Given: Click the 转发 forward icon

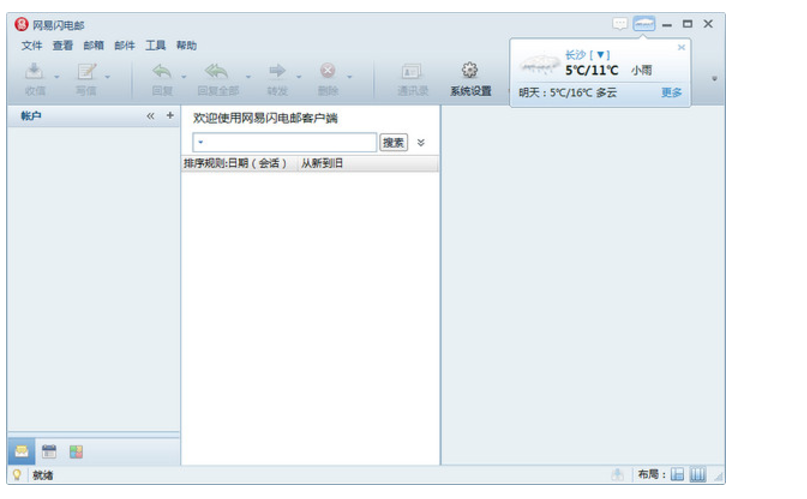Looking at the screenshot, I should tap(277, 70).
